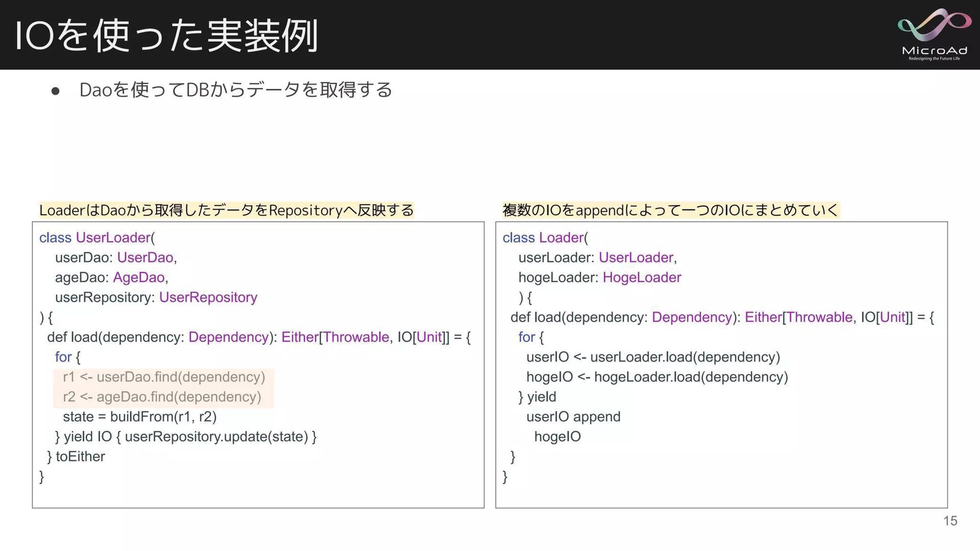The image size is (980, 551).
Task: Click the yellow highlighted Loader caption on left
Action: point(226,210)
